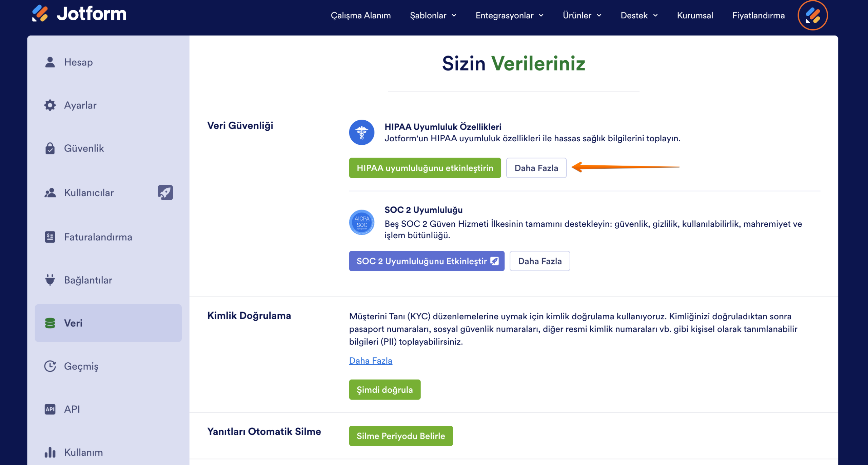The height and width of the screenshot is (465, 868).
Task: Select the API icon in sidebar
Action: 50,409
